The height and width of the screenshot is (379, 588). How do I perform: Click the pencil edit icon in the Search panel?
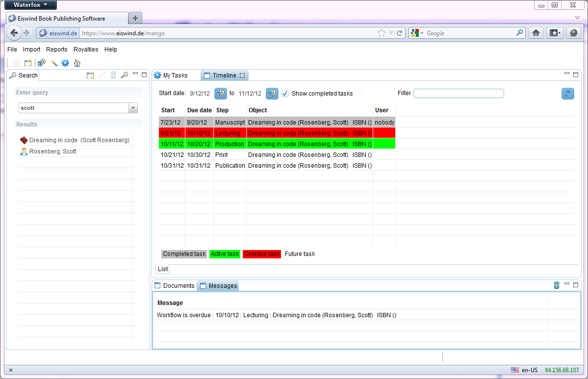(x=102, y=75)
